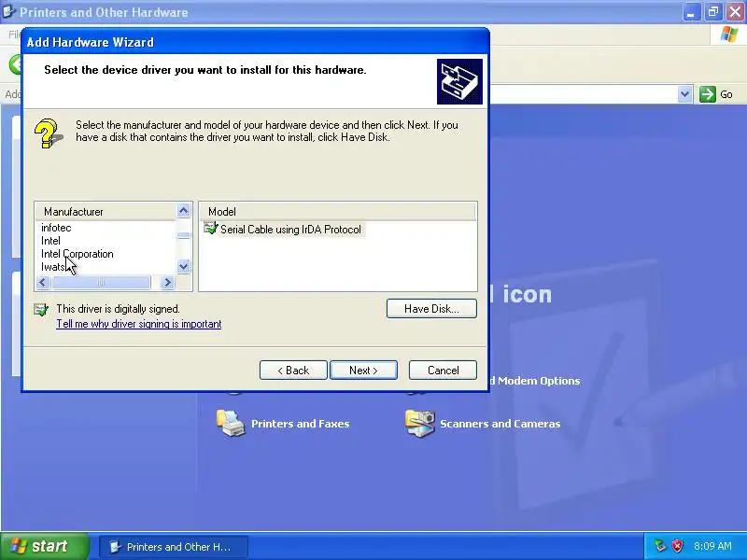
Task: Select manufacturer 'Intel'
Action: tap(50, 241)
